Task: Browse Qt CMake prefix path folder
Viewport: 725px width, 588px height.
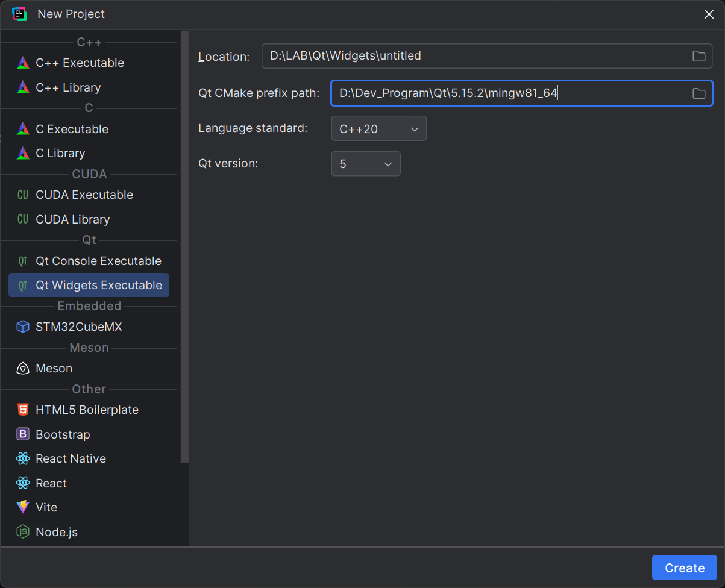Action: click(x=698, y=93)
